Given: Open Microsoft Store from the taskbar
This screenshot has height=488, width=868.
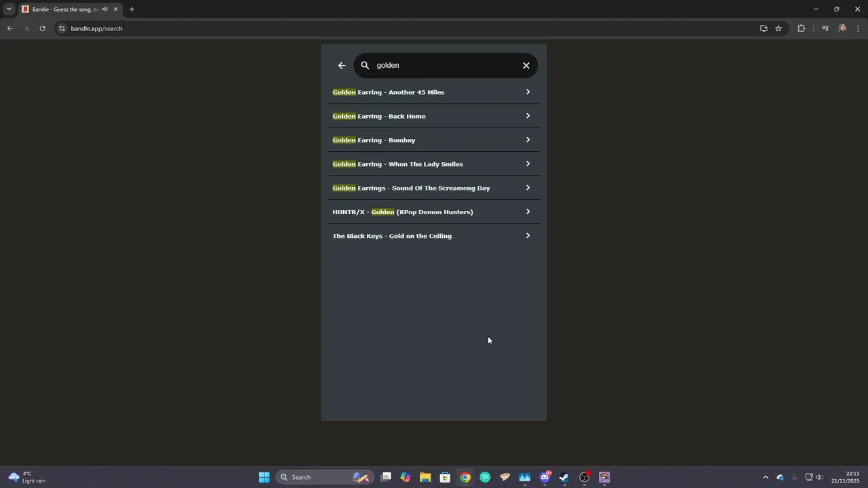Looking at the screenshot, I should [x=445, y=477].
